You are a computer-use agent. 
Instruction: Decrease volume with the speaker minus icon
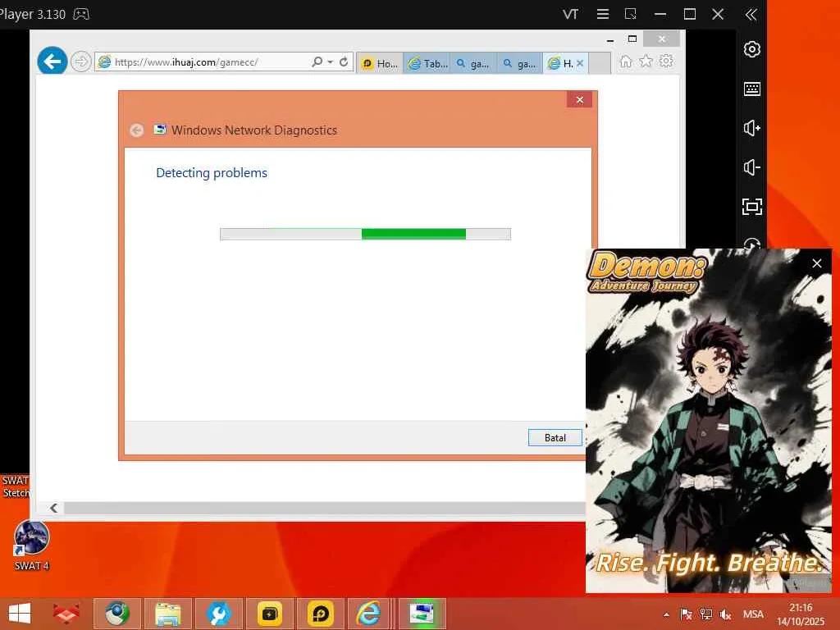pos(751,167)
